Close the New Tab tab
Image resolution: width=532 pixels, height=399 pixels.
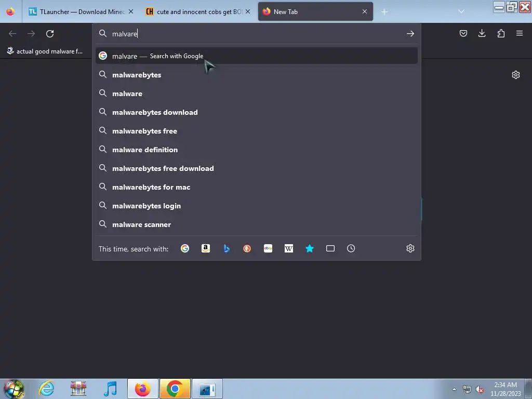(x=365, y=11)
